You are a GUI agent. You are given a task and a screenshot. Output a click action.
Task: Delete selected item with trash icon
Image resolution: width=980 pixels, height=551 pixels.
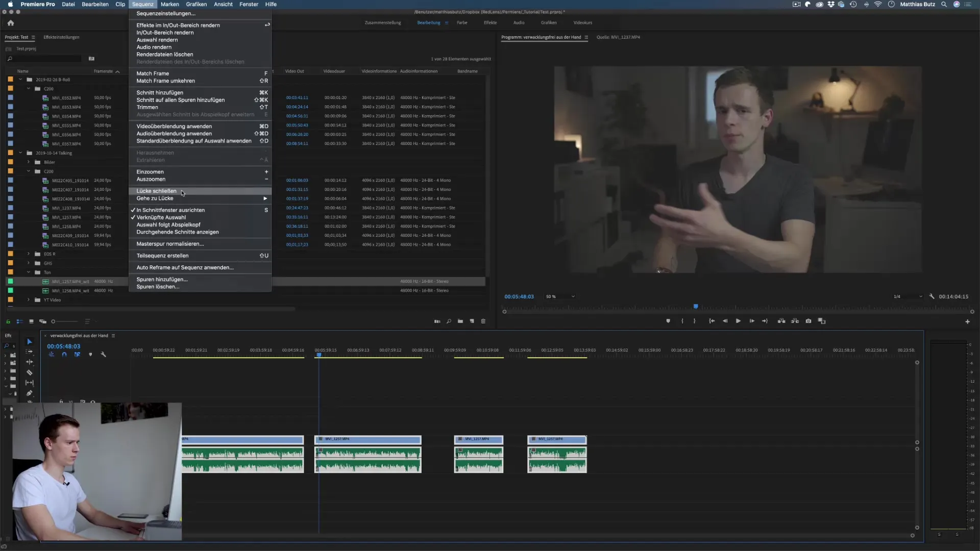pyautogui.click(x=483, y=321)
